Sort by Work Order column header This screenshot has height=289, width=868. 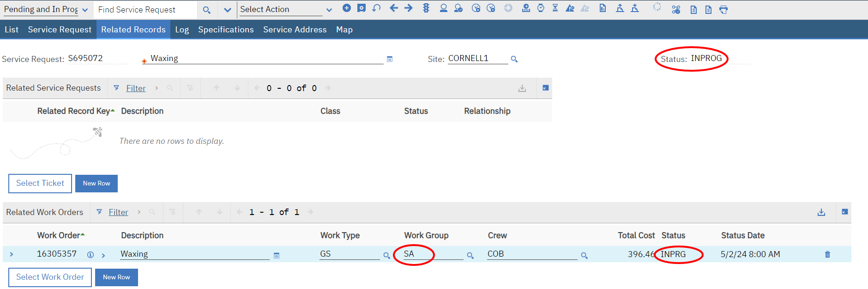59,235
